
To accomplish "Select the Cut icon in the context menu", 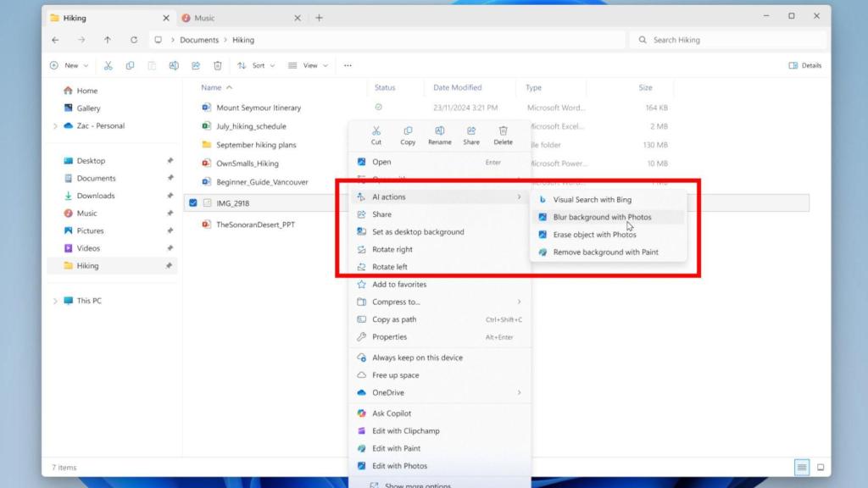I will point(376,136).
